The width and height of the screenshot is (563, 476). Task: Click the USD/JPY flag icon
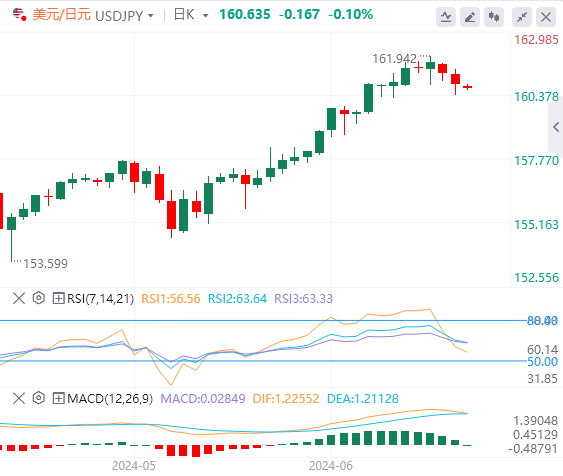[x=19, y=15]
